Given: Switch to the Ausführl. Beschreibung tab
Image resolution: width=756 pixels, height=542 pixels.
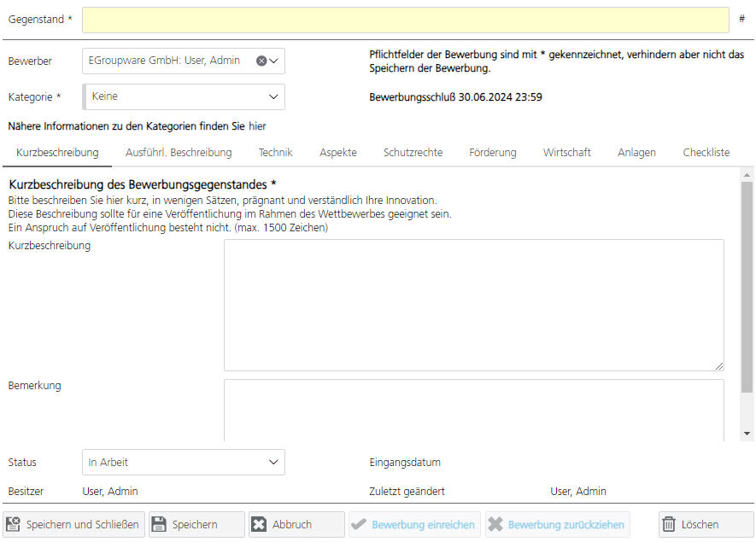Looking at the screenshot, I should click(178, 152).
